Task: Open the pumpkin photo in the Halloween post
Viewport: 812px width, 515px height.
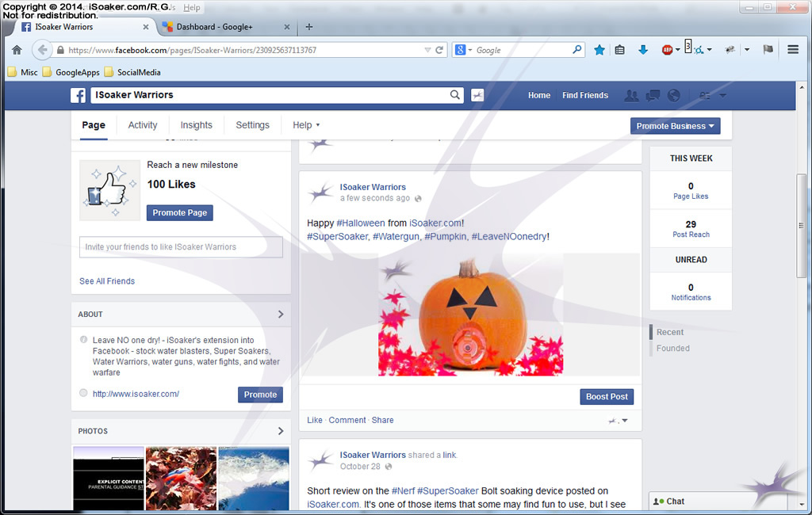Action: coord(471,315)
